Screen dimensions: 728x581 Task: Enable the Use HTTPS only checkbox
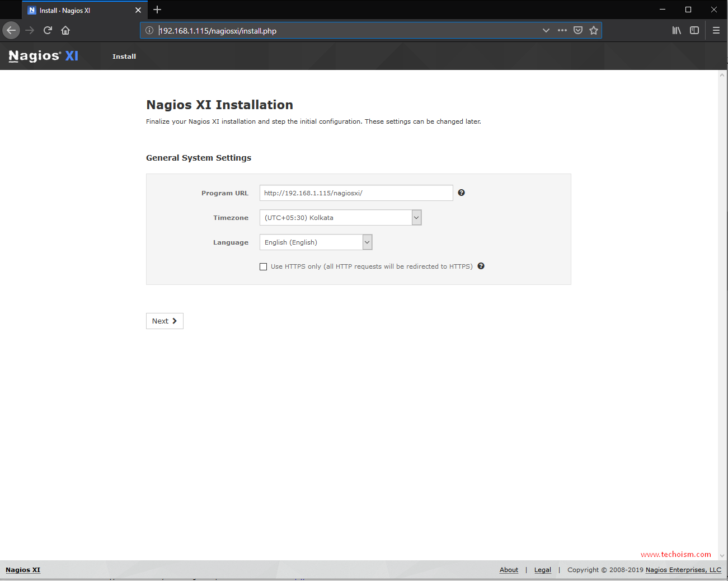(263, 266)
